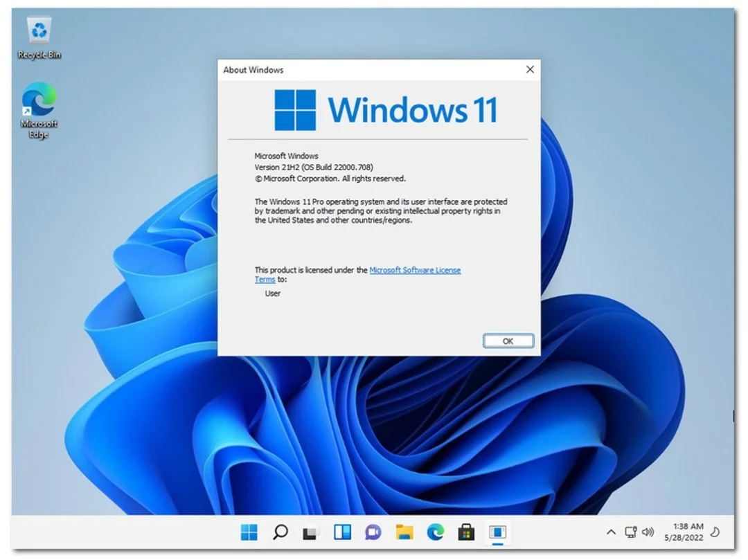The width and height of the screenshot is (748, 560).
Task: Launch Microsoft Edge from taskbar
Action: [x=435, y=532]
